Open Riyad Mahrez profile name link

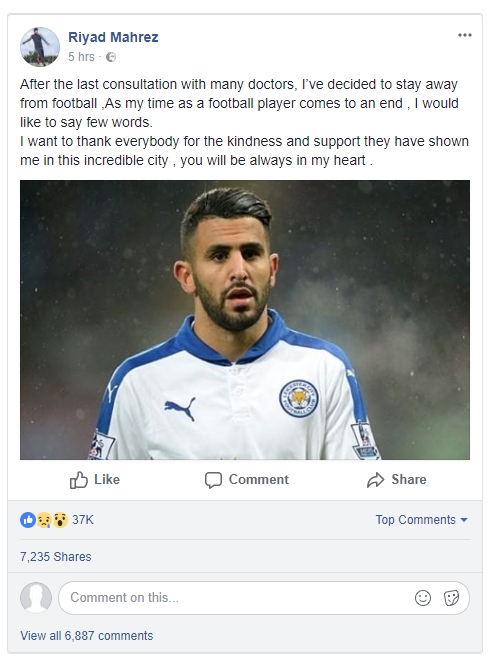[113, 37]
